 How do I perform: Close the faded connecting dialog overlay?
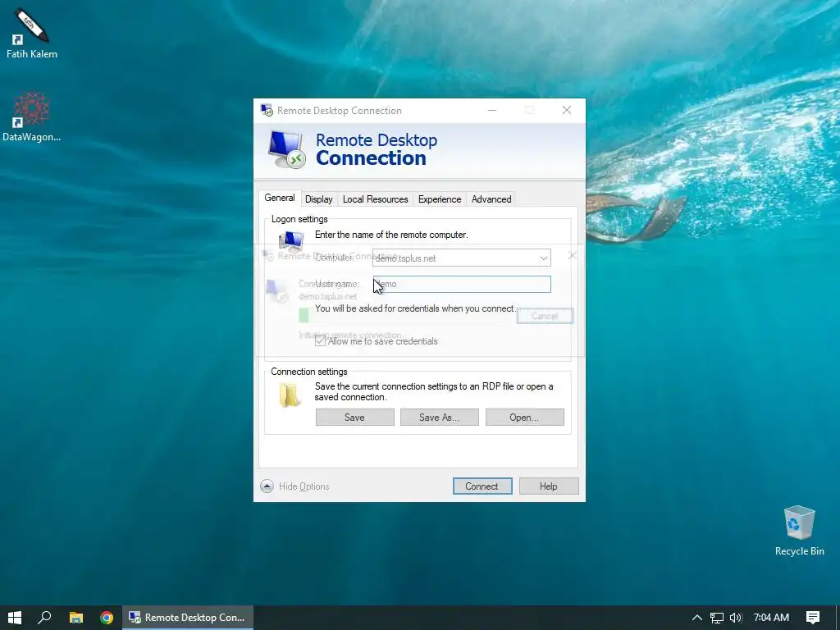572,256
